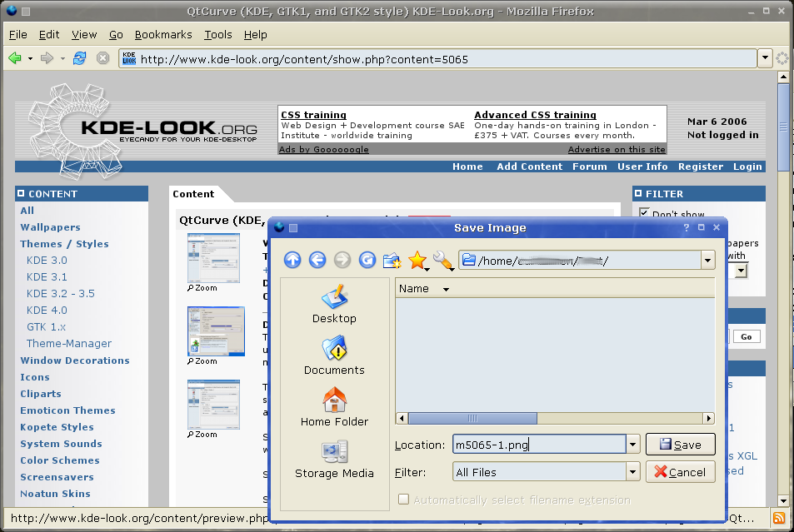794x532 pixels.
Task: Click Zoom under first preview thumbnail
Action: [x=202, y=288]
